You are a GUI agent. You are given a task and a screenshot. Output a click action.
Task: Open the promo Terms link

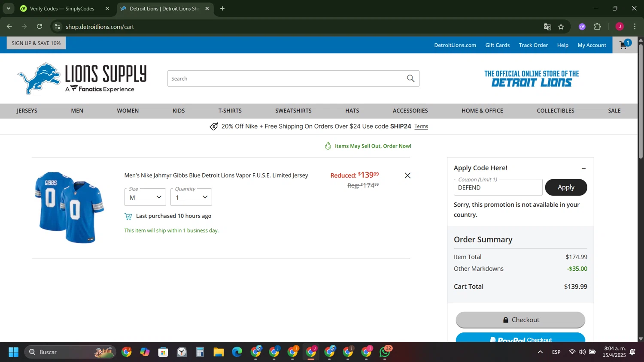point(421,127)
